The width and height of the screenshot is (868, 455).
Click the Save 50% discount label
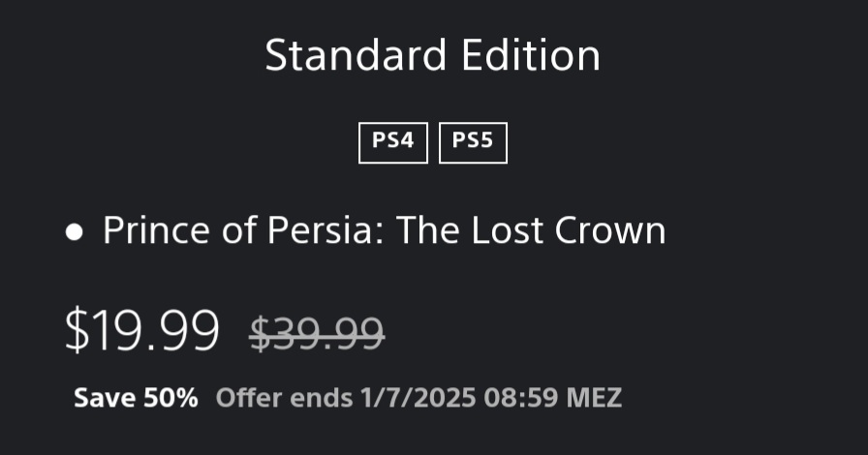coord(136,398)
